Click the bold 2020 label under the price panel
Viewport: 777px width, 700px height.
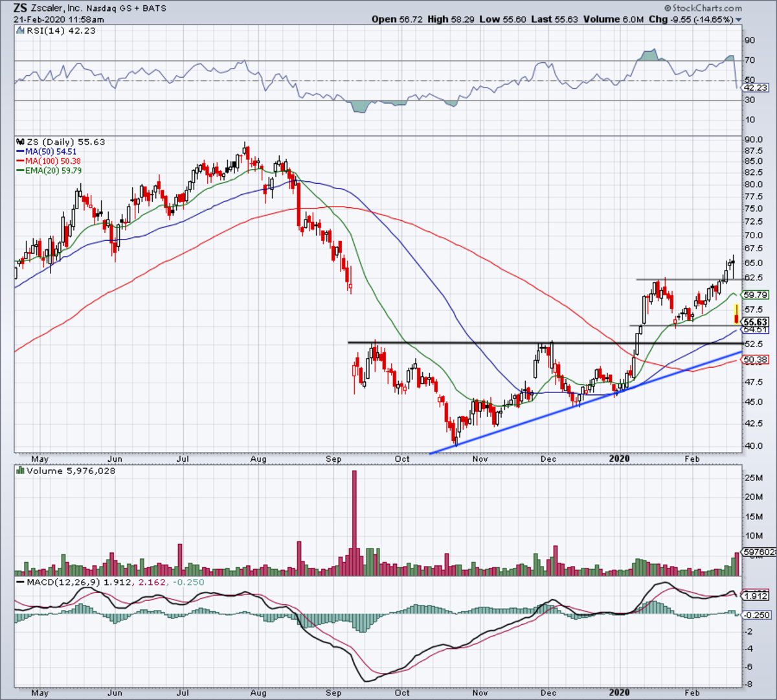tap(620, 458)
